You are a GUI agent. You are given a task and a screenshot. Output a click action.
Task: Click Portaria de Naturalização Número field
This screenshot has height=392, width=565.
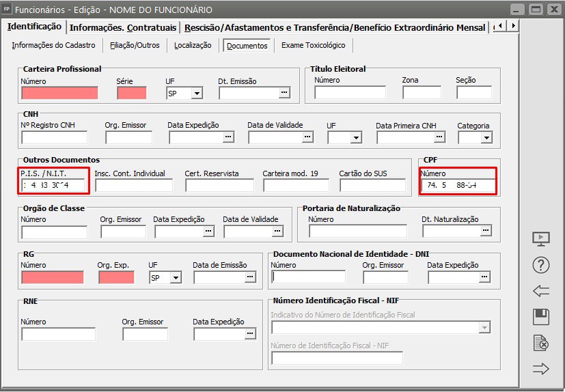pos(358,231)
